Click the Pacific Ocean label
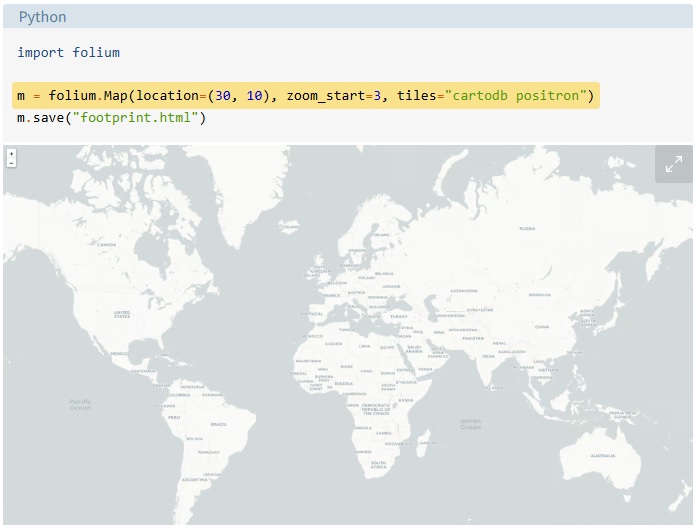This screenshot has height=529, width=697. (80, 404)
